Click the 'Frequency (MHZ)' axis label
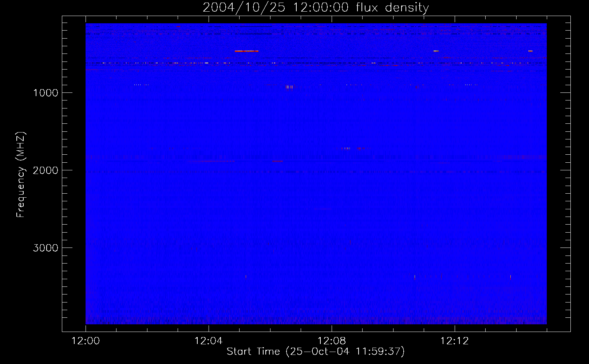This screenshot has width=589, height=364. coord(21,175)
